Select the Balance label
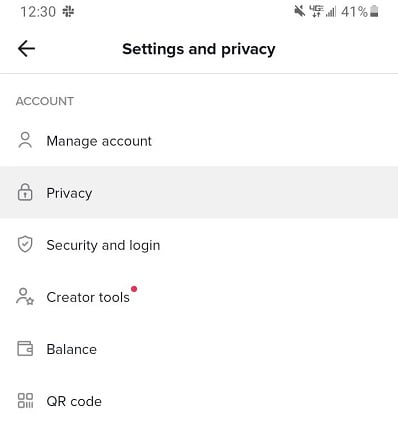The height and width of the screenshot is (431, 398). (72, 349)
